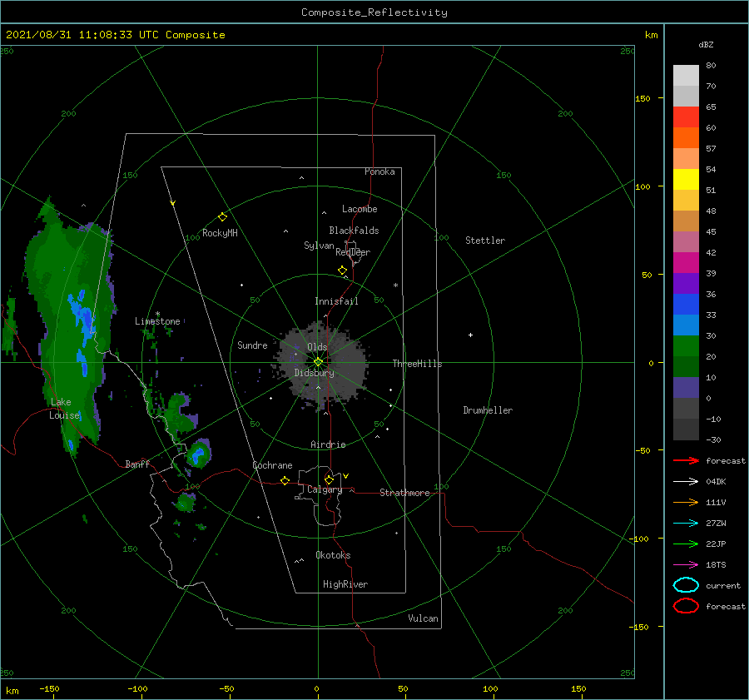Click the yellow diamond marker above Calgary
The height and width of the screenshot is (700, 749).
[329, 479]
